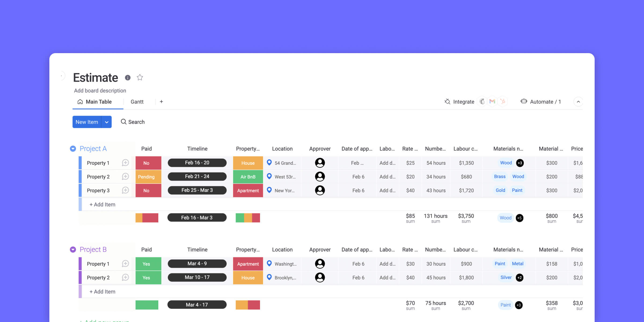Click the HubSpot integration icon
This screenshot has width=644, height=322.
503,101
